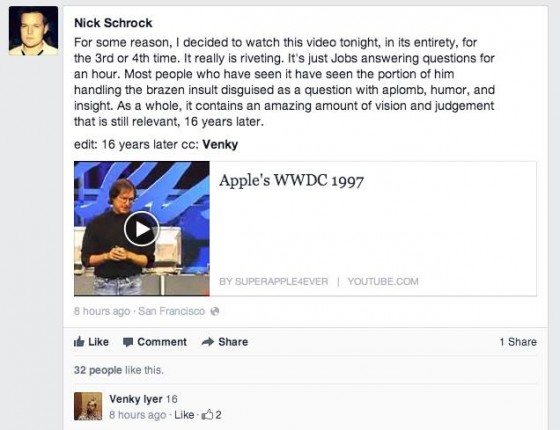This screenshot has height=430, width=560.
Task: Open Nick Schrock's profile picture
Action: (33, 31)
